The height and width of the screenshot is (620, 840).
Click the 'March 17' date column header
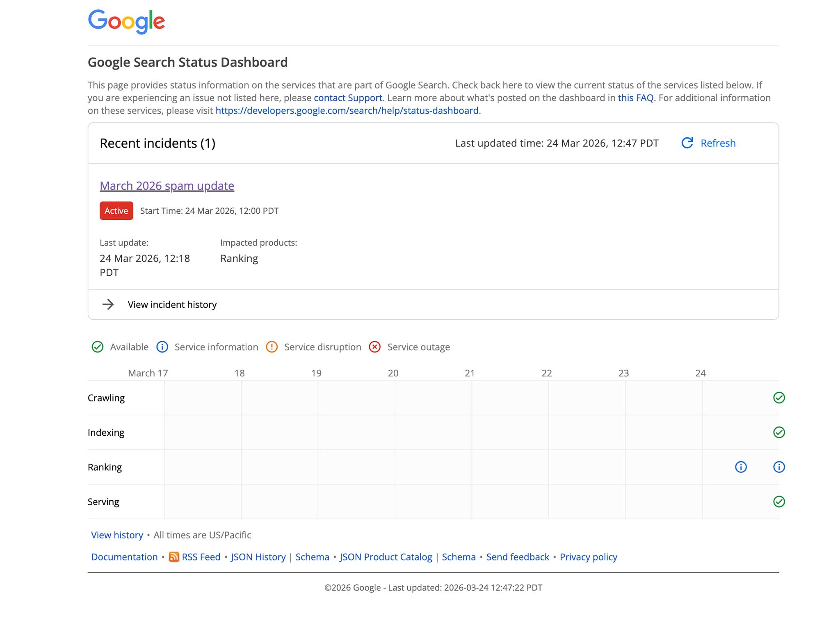click(x=148, y=373)
